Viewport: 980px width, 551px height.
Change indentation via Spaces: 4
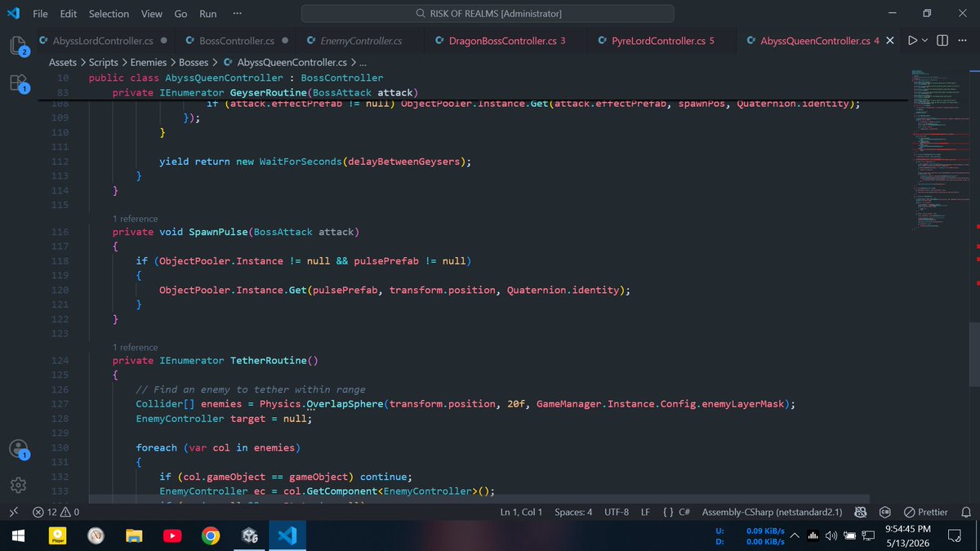pyautogui.click(x=573, y=512)
